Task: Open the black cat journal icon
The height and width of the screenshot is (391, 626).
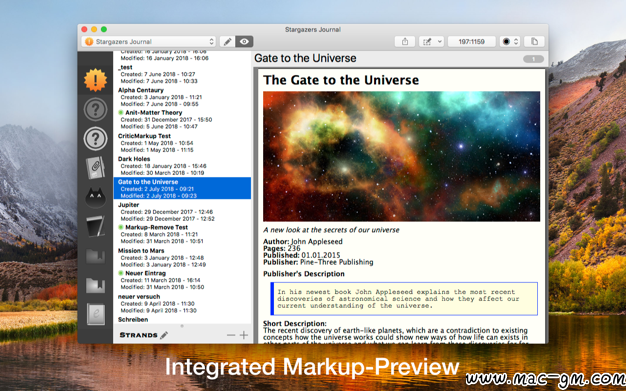Action: [x=95, y=197]
